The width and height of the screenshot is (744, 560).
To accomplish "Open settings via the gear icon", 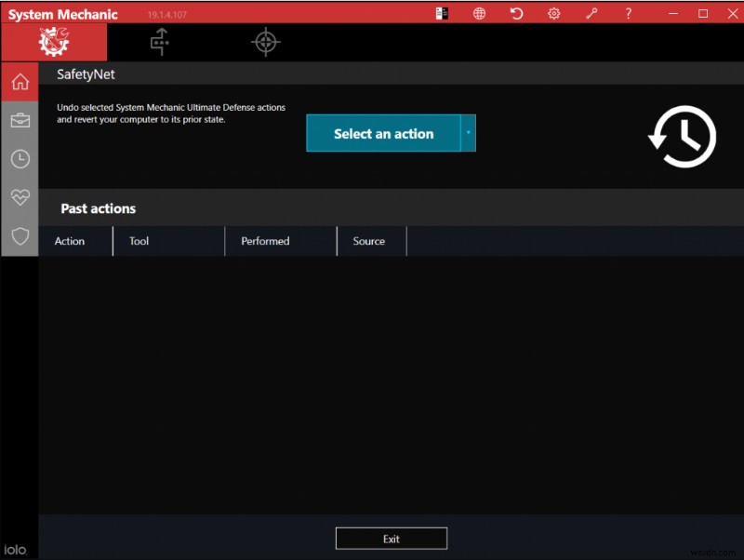I will 553,13.
